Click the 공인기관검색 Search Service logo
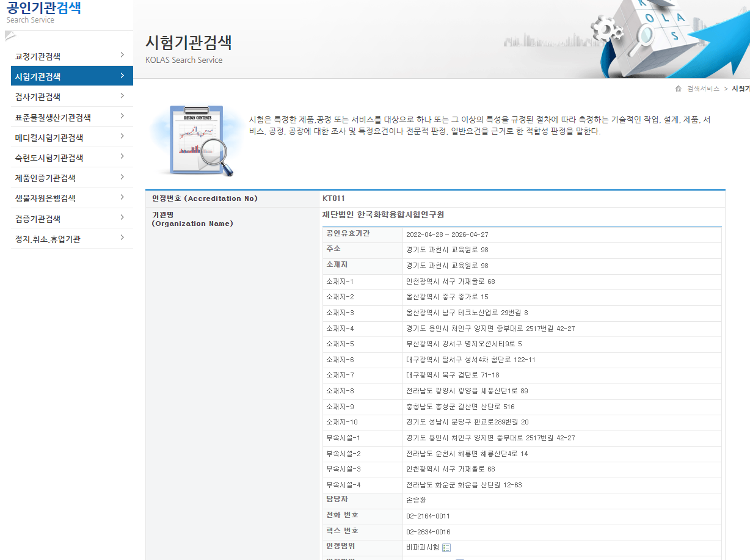 [x=43, y=12]
